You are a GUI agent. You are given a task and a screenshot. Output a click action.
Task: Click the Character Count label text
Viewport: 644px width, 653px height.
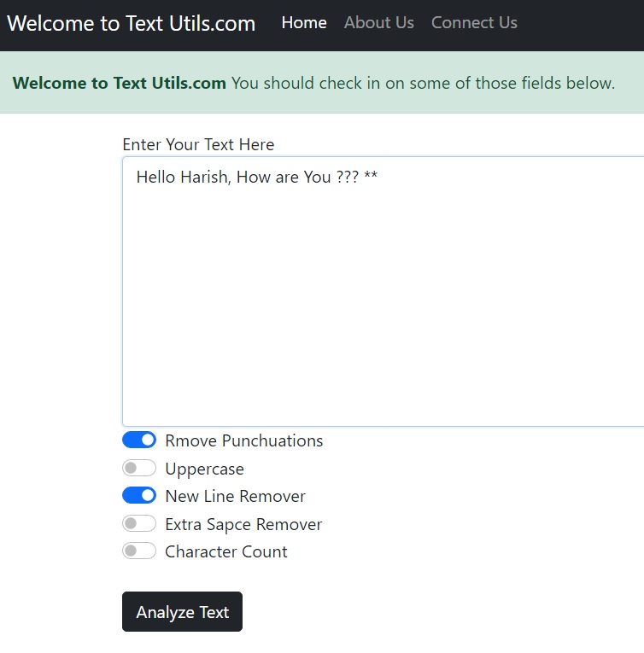pos(225,552)
